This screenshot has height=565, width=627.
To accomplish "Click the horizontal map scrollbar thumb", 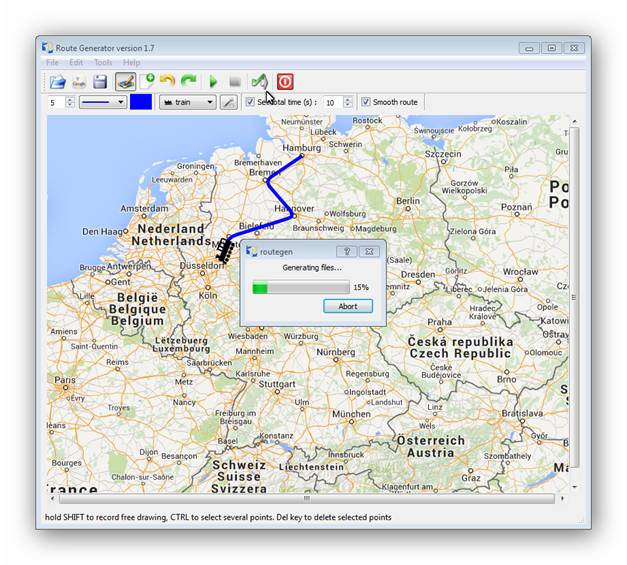I will pyautogui.click(x=307, y=499).
